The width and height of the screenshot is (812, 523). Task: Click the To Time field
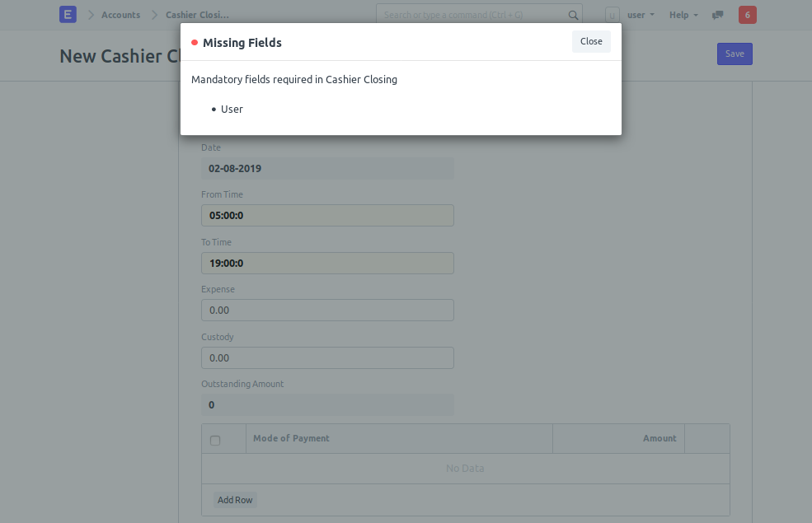(327, 263)
